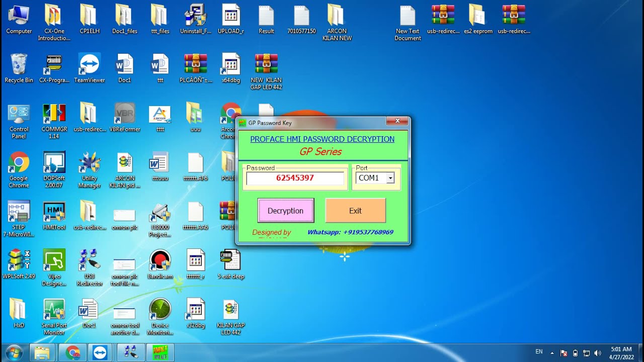Select the Result file icon
Screen dimensions: 644x362
coord(266,20)
